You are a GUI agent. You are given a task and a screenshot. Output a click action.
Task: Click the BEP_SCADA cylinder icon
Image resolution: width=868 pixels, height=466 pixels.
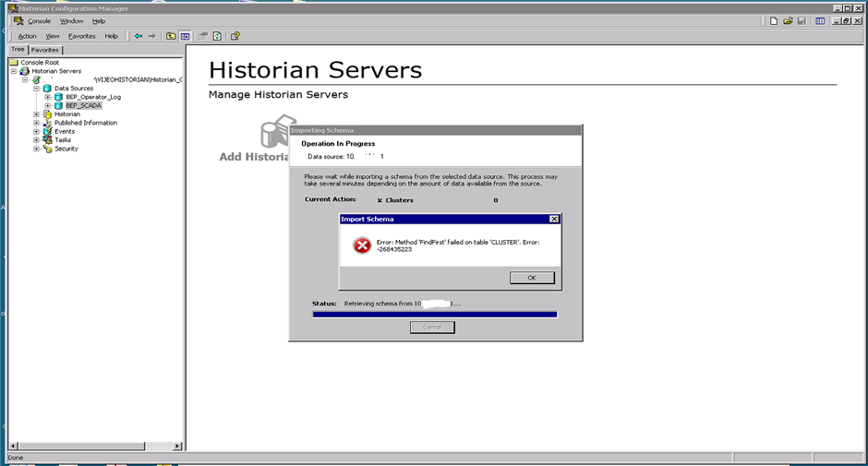point(59,106)
